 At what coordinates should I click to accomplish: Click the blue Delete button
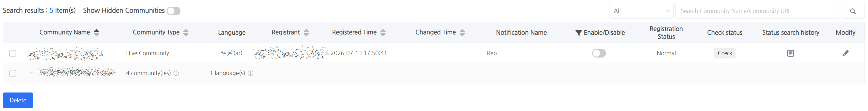18,100
